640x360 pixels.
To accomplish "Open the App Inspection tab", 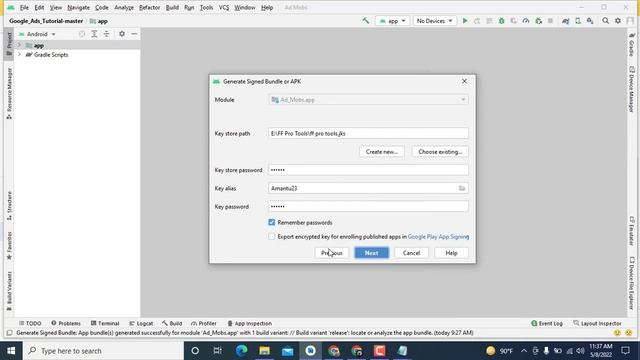I will click(x=249, y=323).
